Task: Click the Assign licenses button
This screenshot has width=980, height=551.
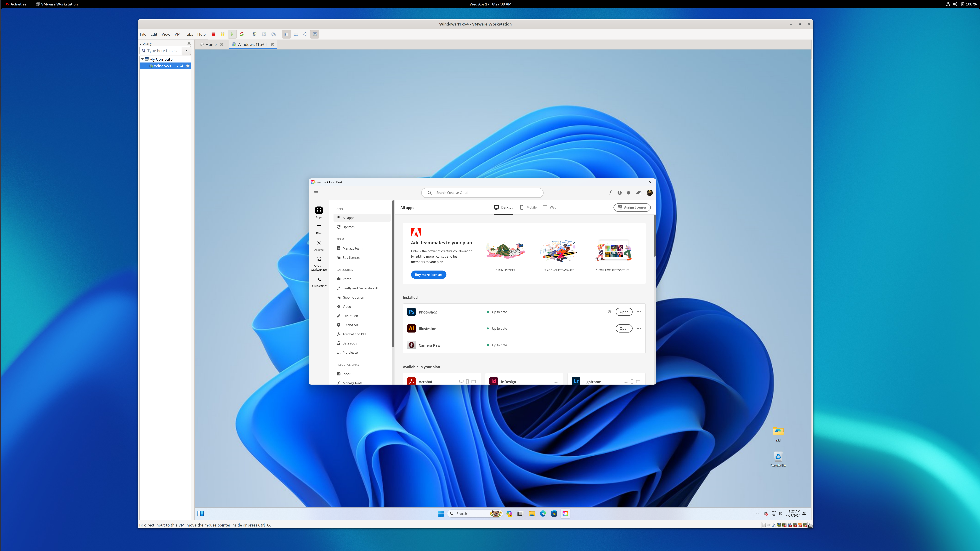Action: click(632, 207)
